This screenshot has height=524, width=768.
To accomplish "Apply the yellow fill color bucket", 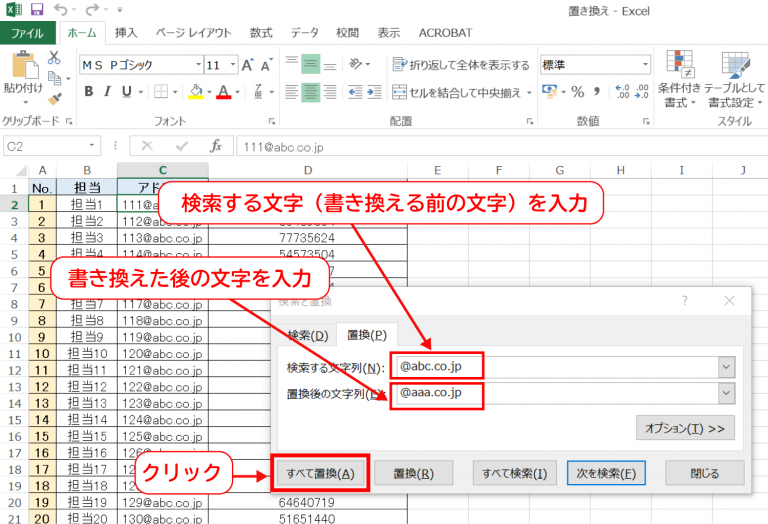I will pyautogui.click(x=196, y=91).
